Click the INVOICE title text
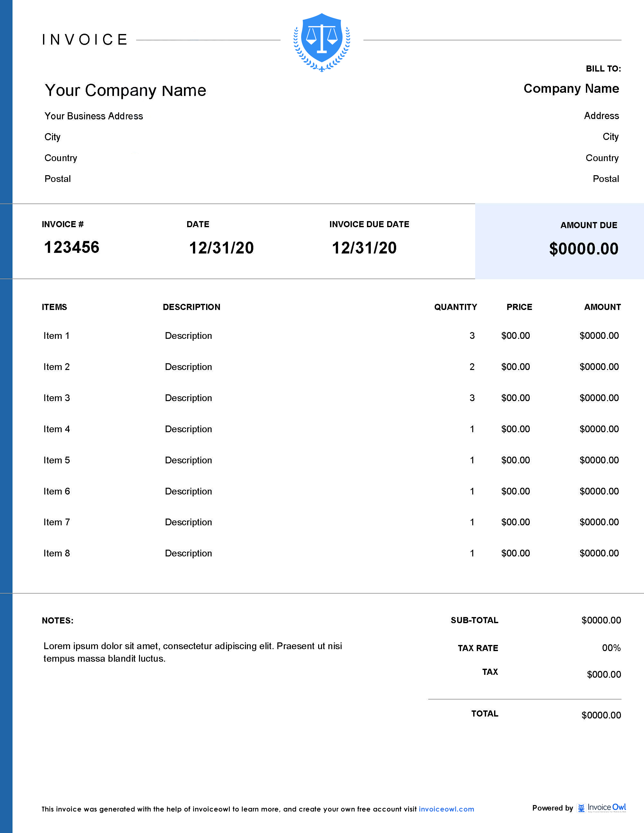The width and height of the screenshot is (644, 833). 85,40
